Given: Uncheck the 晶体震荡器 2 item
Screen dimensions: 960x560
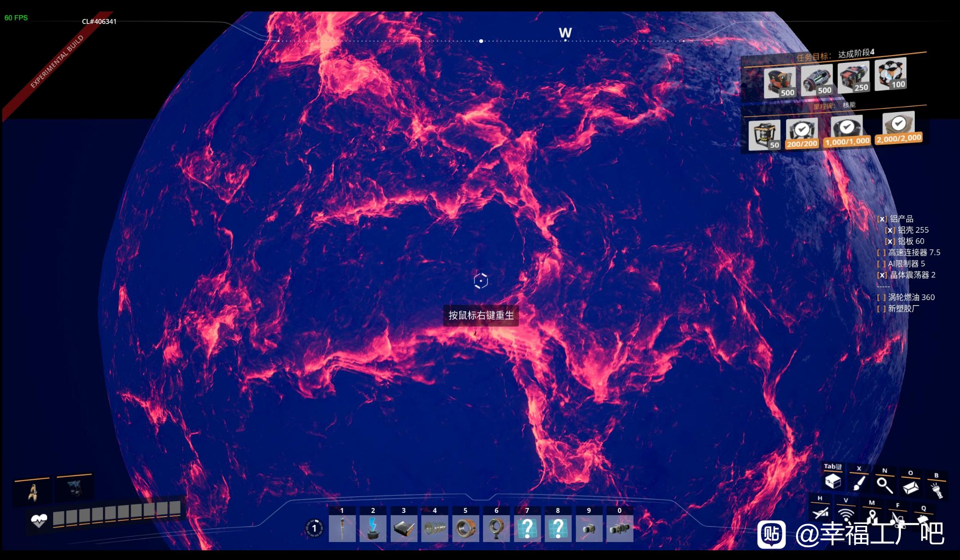Looking at the screenshot, I should [882, 275].
